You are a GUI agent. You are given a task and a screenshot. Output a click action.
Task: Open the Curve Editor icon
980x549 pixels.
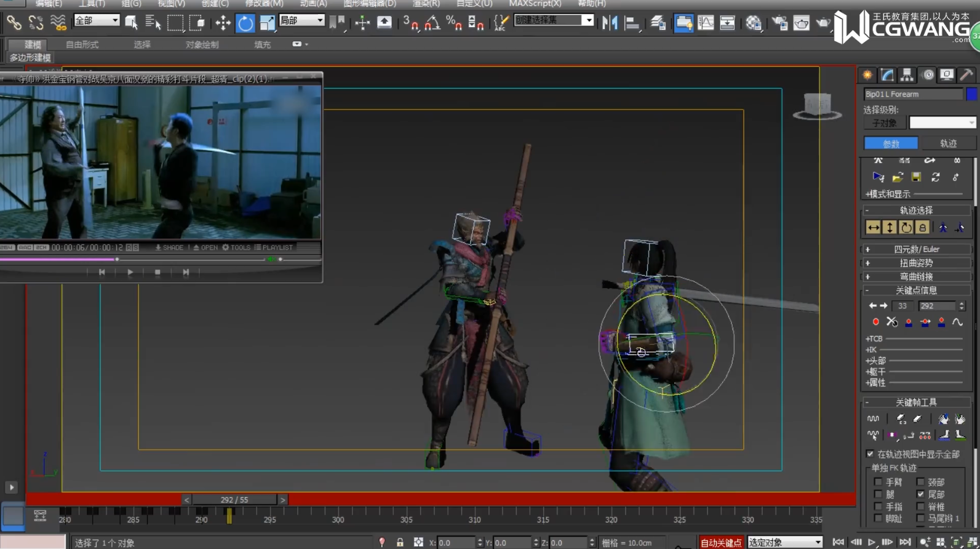706,23
